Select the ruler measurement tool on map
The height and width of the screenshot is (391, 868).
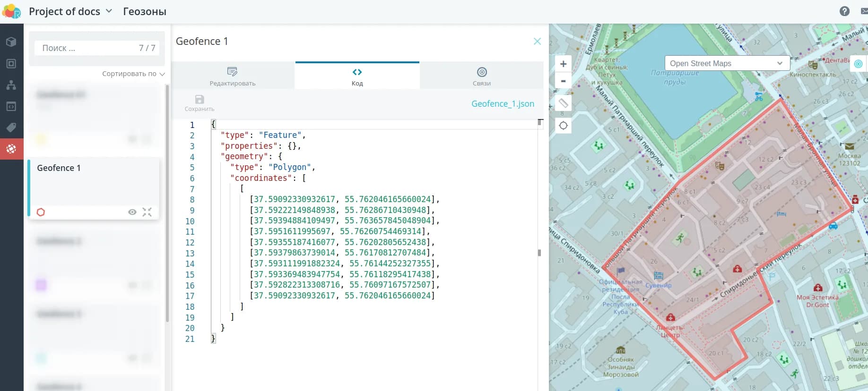pos(563,103)
